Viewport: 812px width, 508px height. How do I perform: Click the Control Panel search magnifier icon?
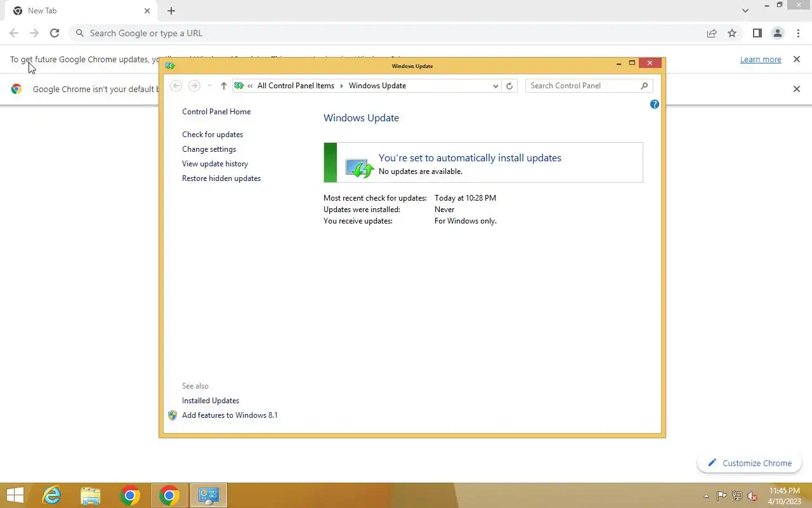pos(644,86)
